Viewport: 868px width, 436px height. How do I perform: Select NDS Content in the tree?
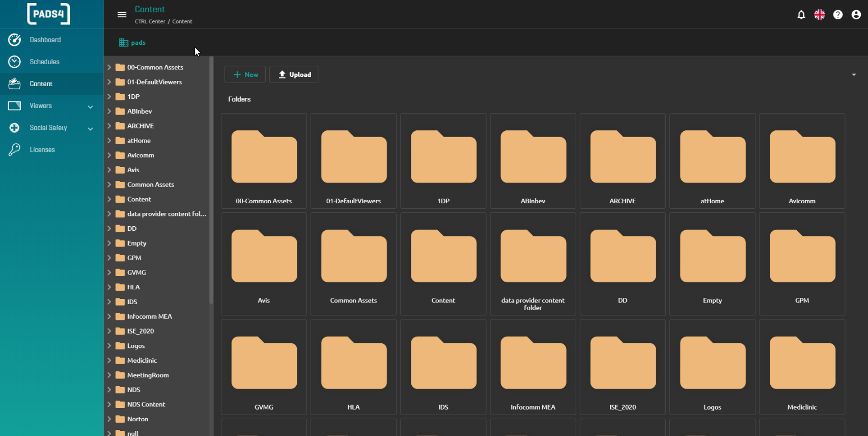(x=146, y=404)
